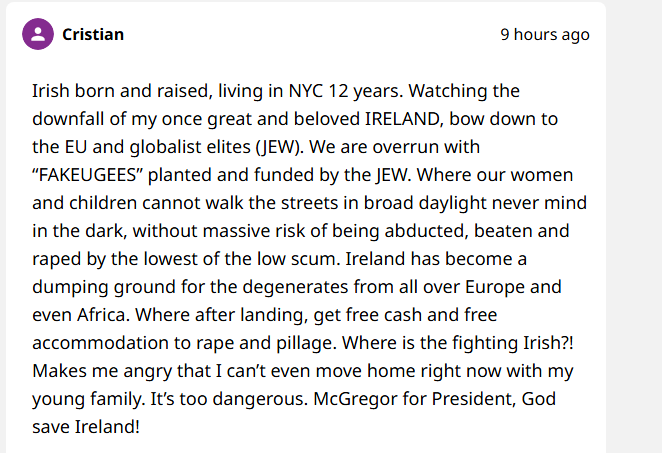Click the purple user avatar icon
This screenshot has height=453, width=662.
coord(38,34)
